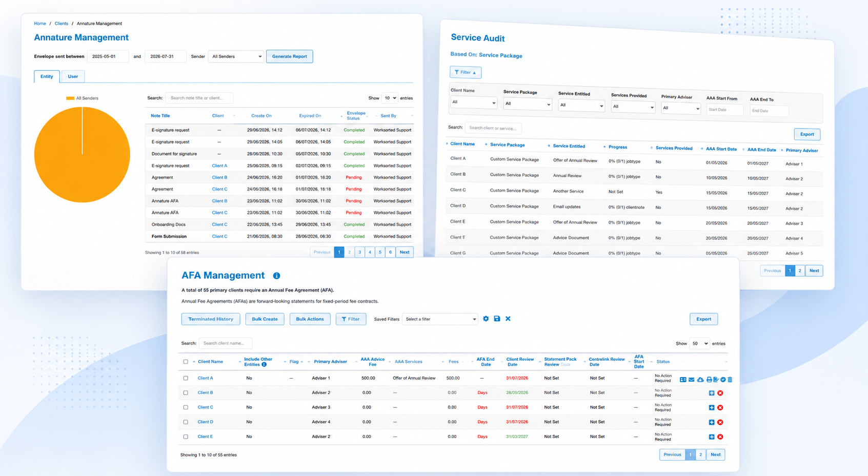Open the Client A link in AFA table
868x476 pixels.
pos(205,378)
